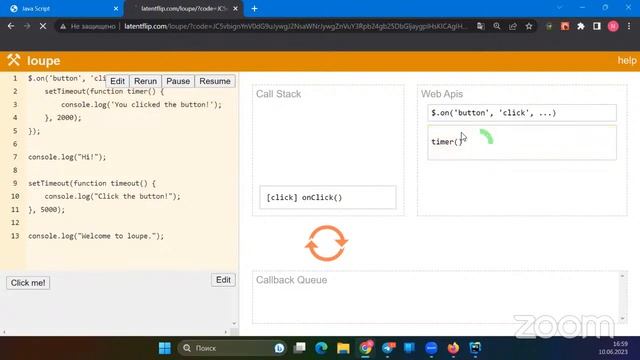Click the code pane scroll down arrow
Viewport: 640px width, 360px height.
tap(234, 324)
